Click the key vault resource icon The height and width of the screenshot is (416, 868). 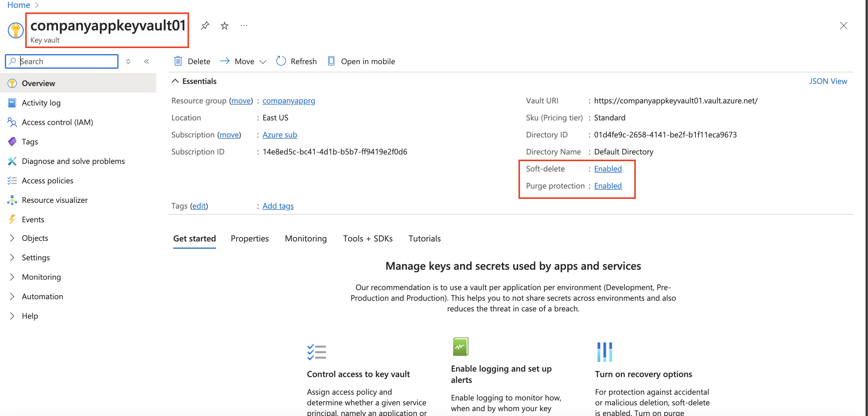point(15,30)
